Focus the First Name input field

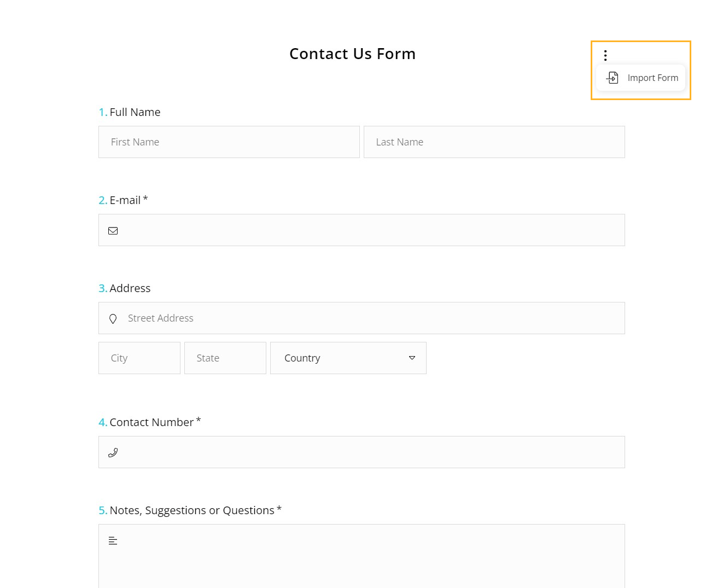229,142
